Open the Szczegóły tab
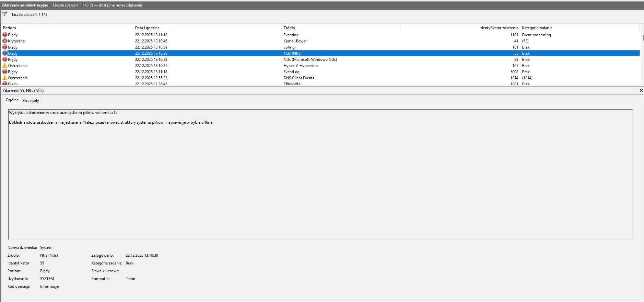The image size is (644, 302). pos(30,101)
